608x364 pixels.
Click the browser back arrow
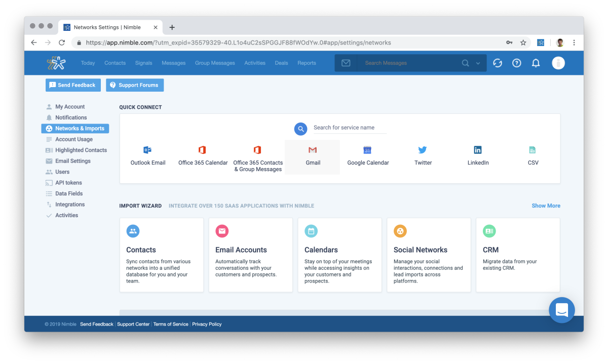pos(34,43)
